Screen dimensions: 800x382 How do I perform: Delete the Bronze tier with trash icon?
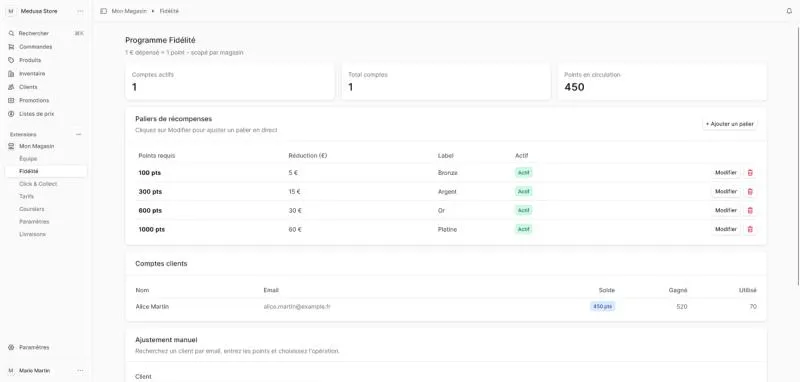click(750, 173)
